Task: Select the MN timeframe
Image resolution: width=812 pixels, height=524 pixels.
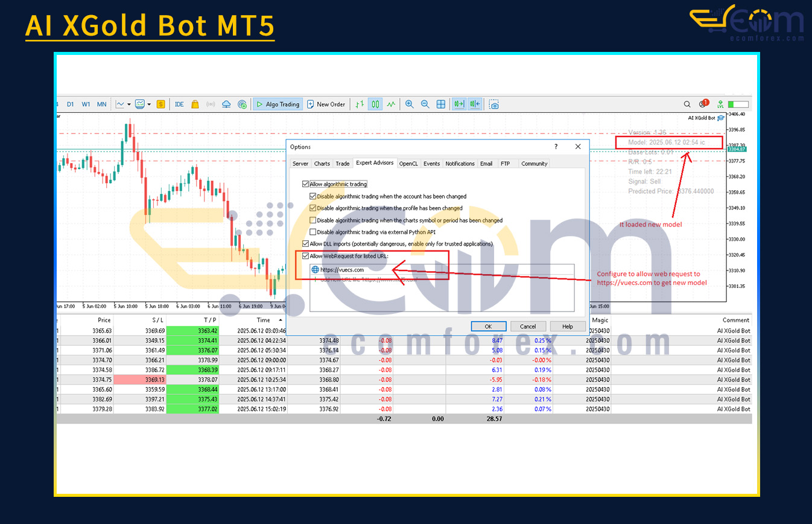Action: pyautogui.click(x=101, y=104)
